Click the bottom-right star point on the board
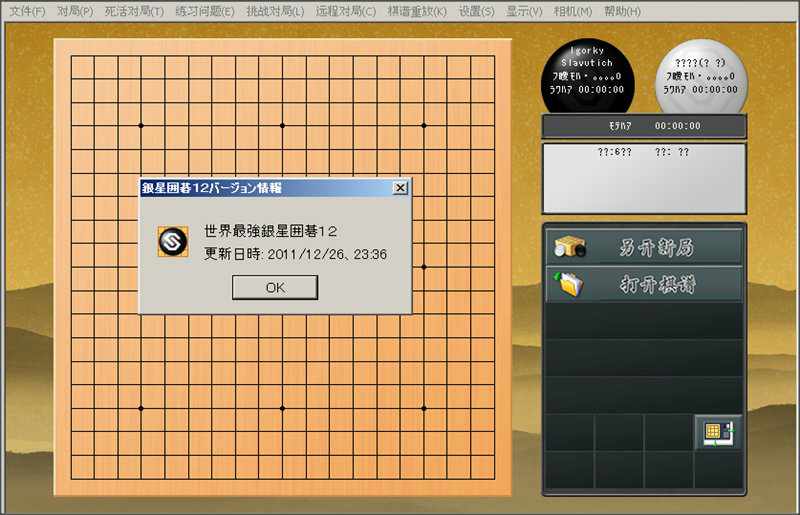 coord(424,408)
